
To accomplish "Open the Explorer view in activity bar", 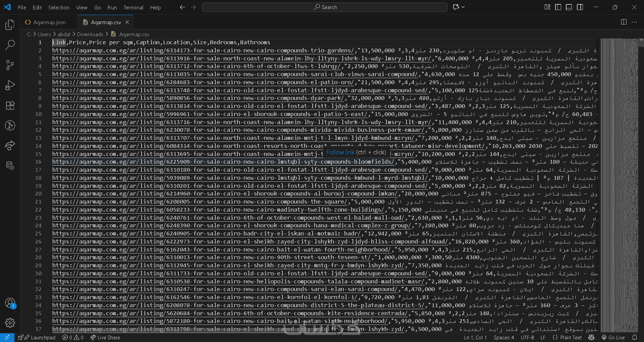I will pyautogui.click(x=10, y=25).
